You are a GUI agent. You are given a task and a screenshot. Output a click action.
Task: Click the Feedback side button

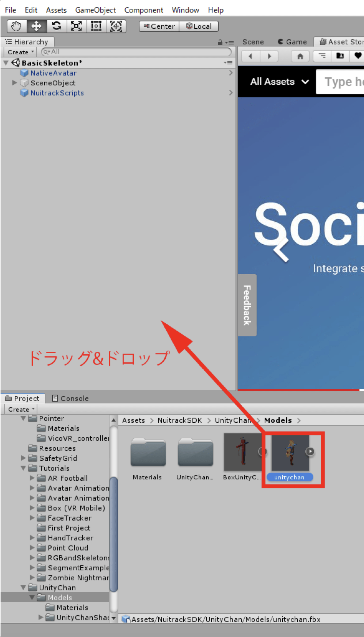click(247, 305)
